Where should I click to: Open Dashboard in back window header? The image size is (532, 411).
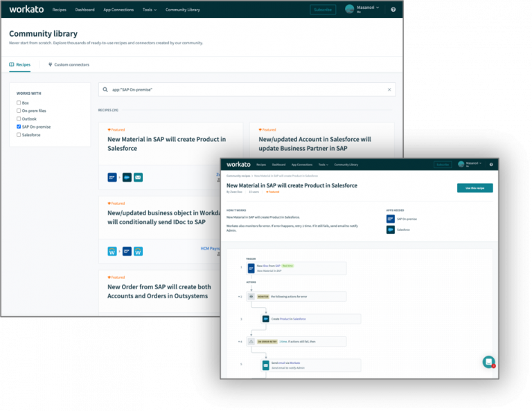(85, 10)
